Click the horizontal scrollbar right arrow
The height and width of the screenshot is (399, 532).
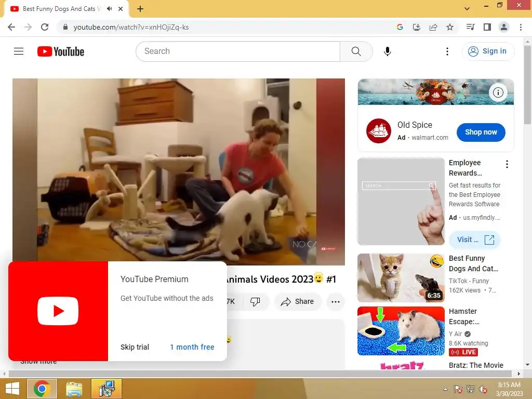519,374
